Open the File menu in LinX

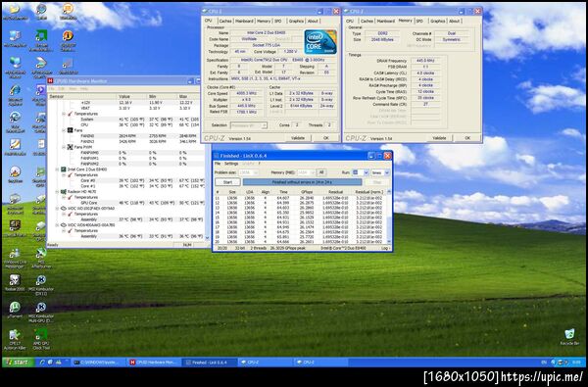tap(218, 164)
